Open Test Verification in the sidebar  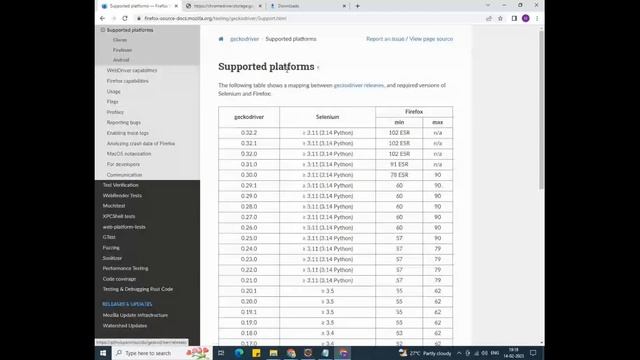point(120,185)
